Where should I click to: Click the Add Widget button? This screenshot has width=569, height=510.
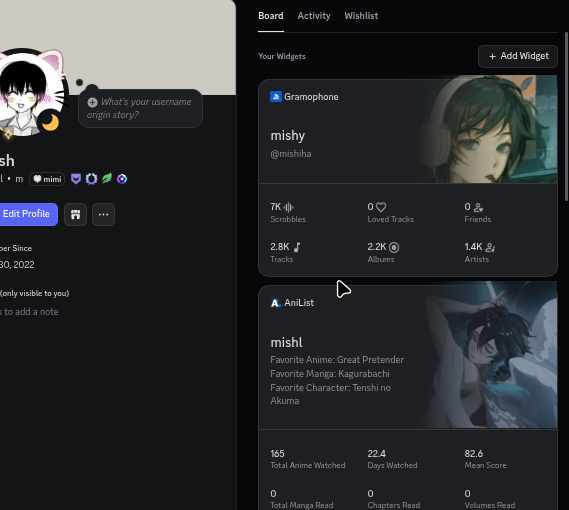(518, 56)
